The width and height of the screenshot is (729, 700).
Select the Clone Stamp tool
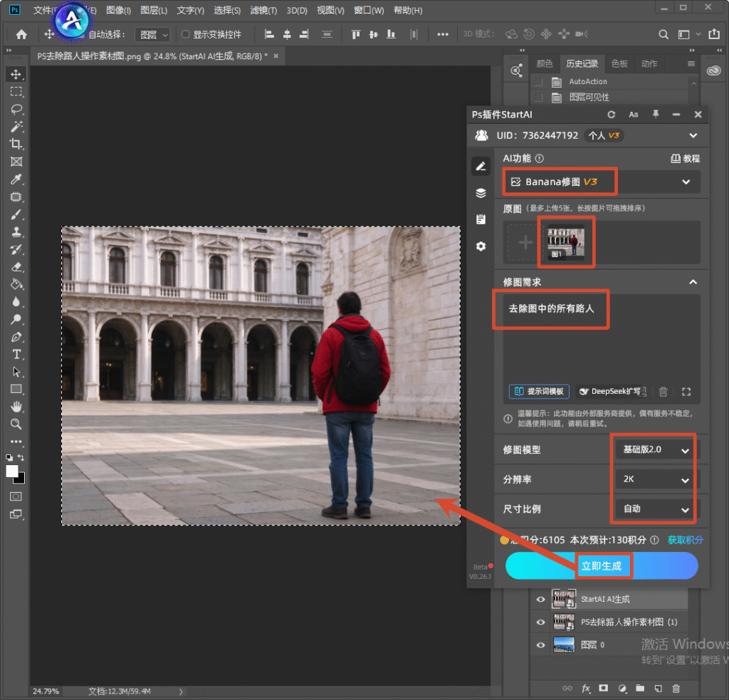(x=16, y=231)
